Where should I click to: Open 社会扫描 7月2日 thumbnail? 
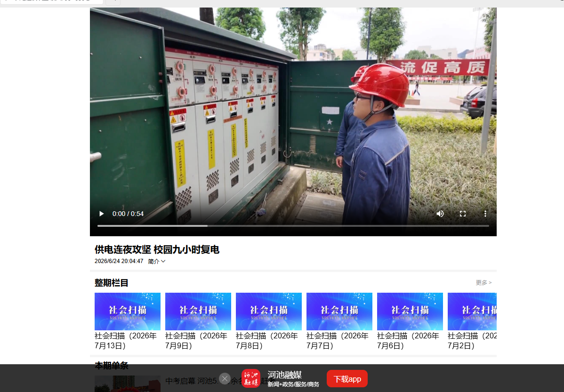tap(472, 312)
